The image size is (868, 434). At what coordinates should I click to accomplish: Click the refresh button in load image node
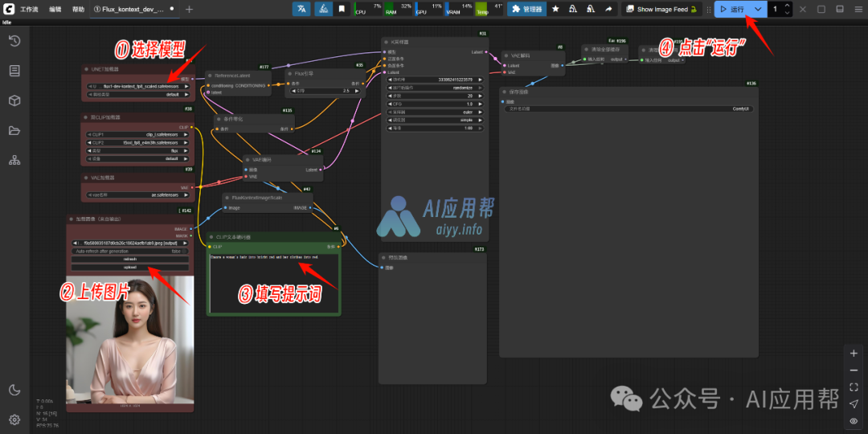click(x=130, y=259)
